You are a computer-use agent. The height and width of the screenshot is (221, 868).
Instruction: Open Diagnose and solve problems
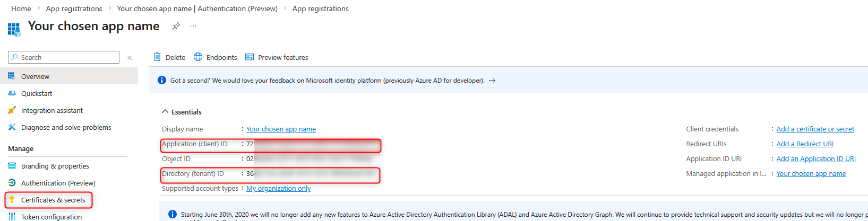[x=66, y=127]
